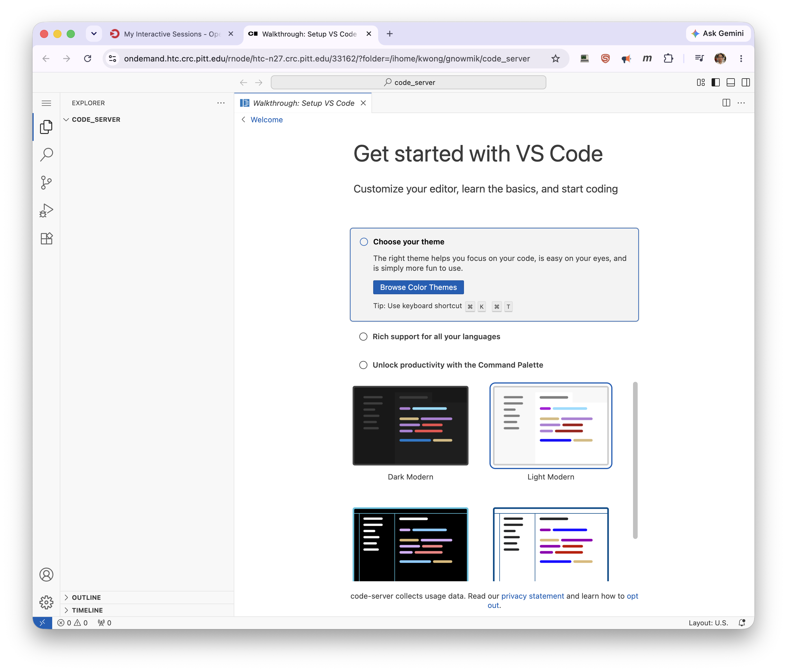
Task: Click the browser profile avatar
Action: [720, 59]
